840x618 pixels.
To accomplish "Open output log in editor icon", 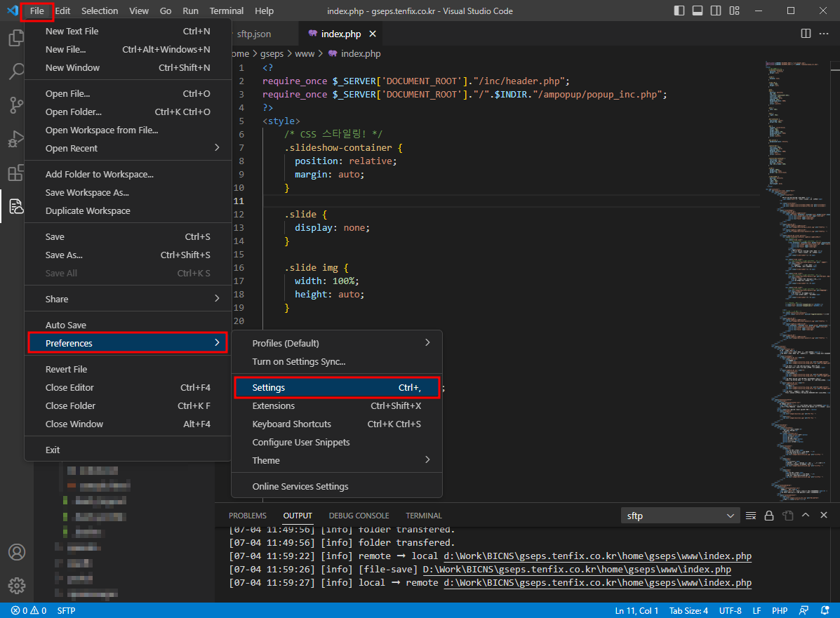I will click(x=787, y=516).
